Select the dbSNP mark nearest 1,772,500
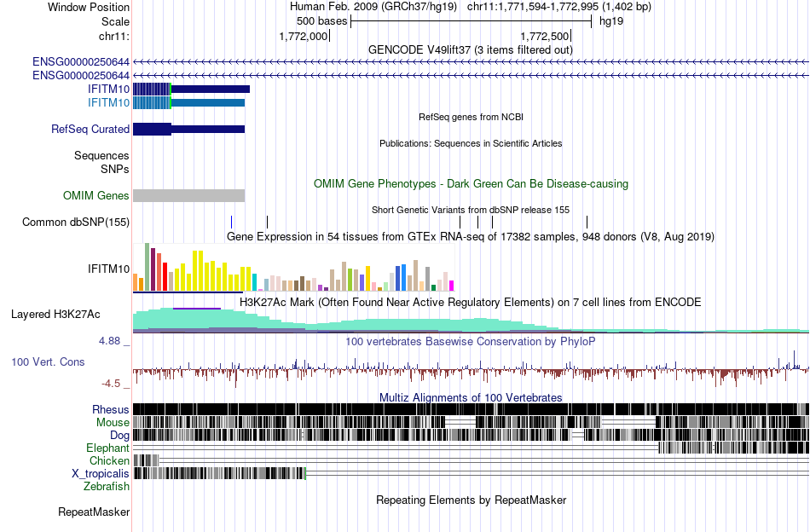The height and width of the screenshot is (532, 810). [x=587, y=223]
